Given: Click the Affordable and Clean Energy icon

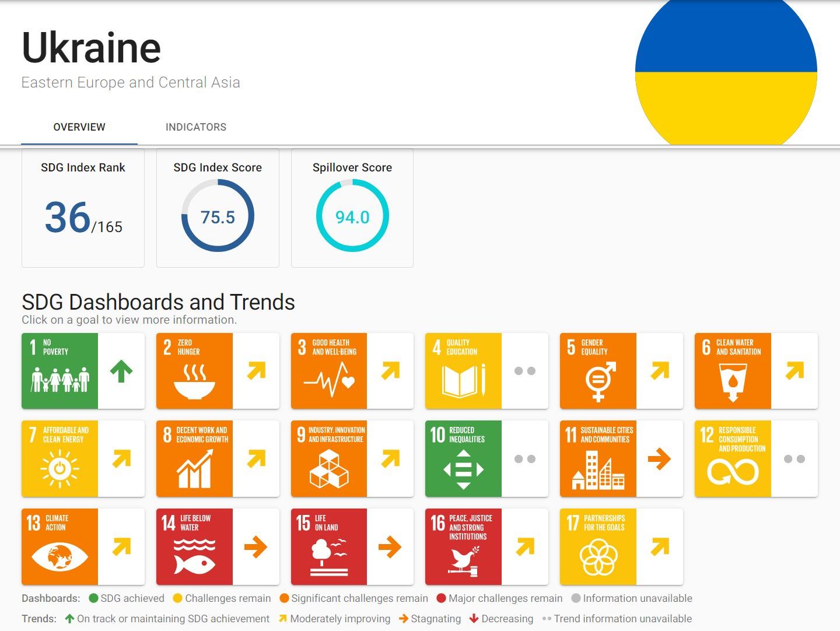Looking at the screenshot, I should click(60, 459).
